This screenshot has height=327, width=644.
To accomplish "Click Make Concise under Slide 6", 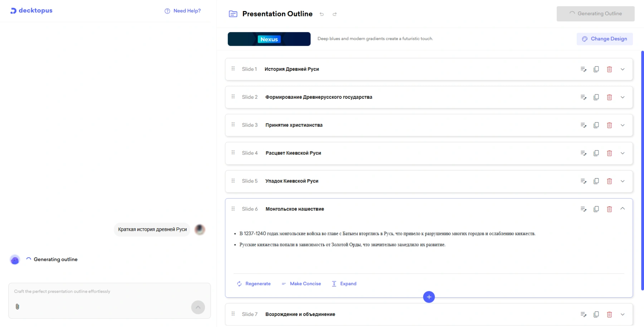I will click(301, 284).
